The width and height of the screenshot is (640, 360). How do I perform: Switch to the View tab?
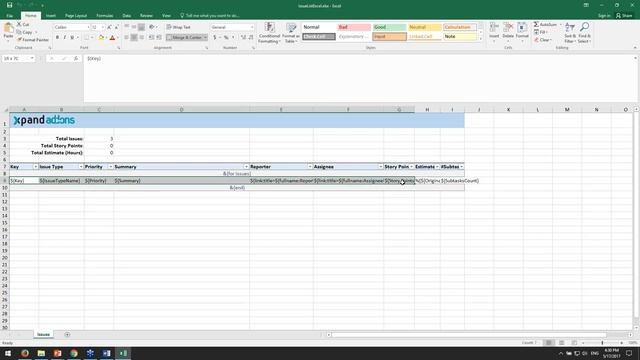166,16
